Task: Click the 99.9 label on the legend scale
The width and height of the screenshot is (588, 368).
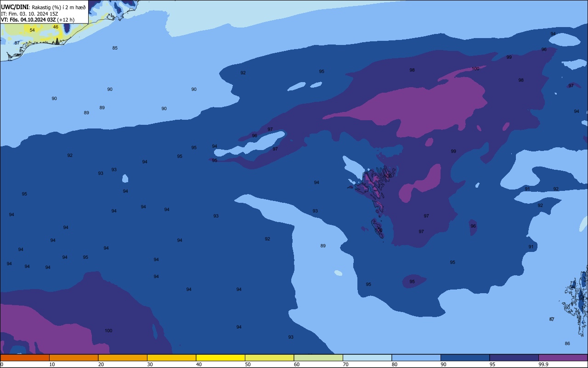Action: [x=543, y=364]
